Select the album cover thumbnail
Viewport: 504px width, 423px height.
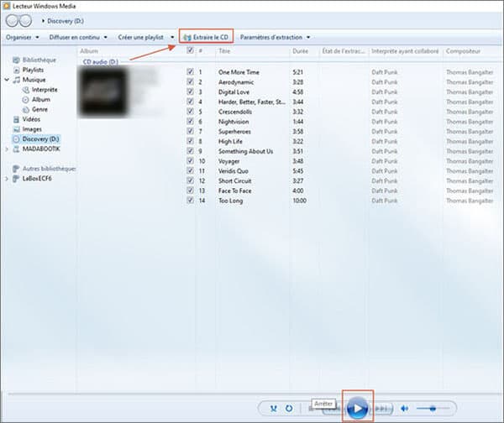[x=102, y=91]
